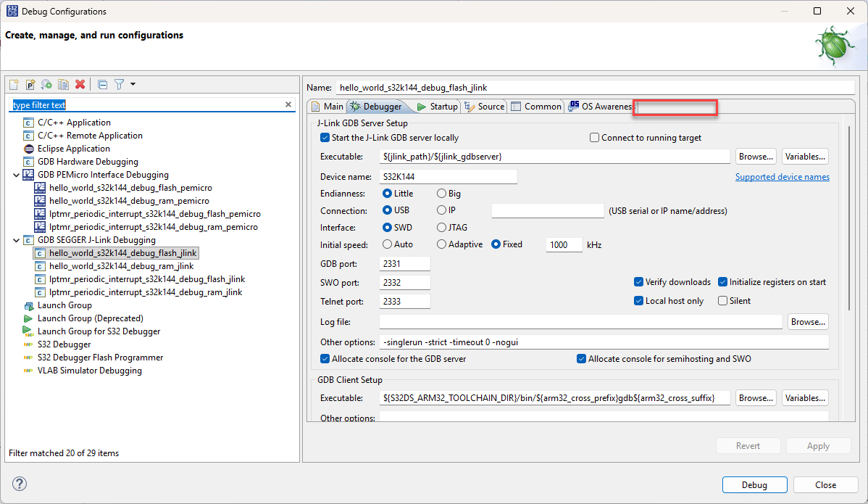Image resolution: width=868 pixels, height=504 pixels.
Task: Click Collapse All toolbar icon
Action: (x=102, y=84)
